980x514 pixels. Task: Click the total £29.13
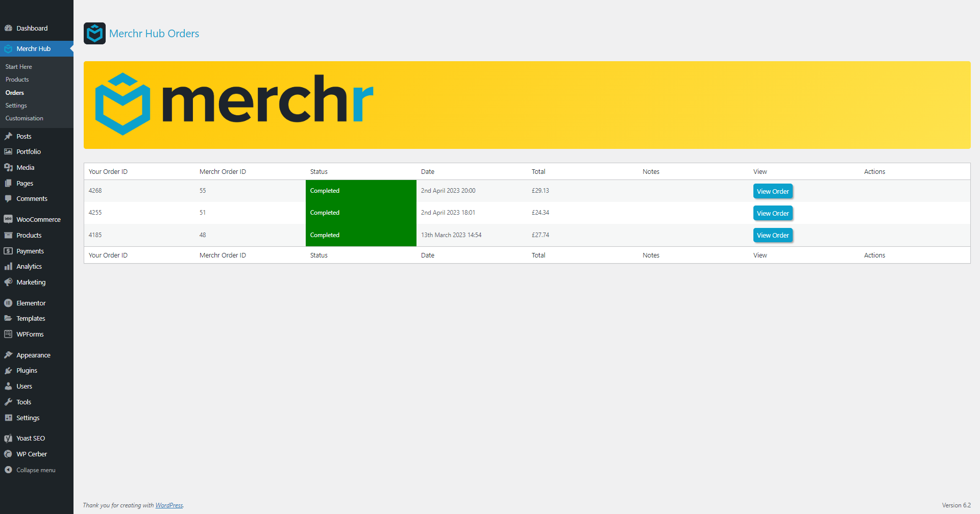(541, 191)
